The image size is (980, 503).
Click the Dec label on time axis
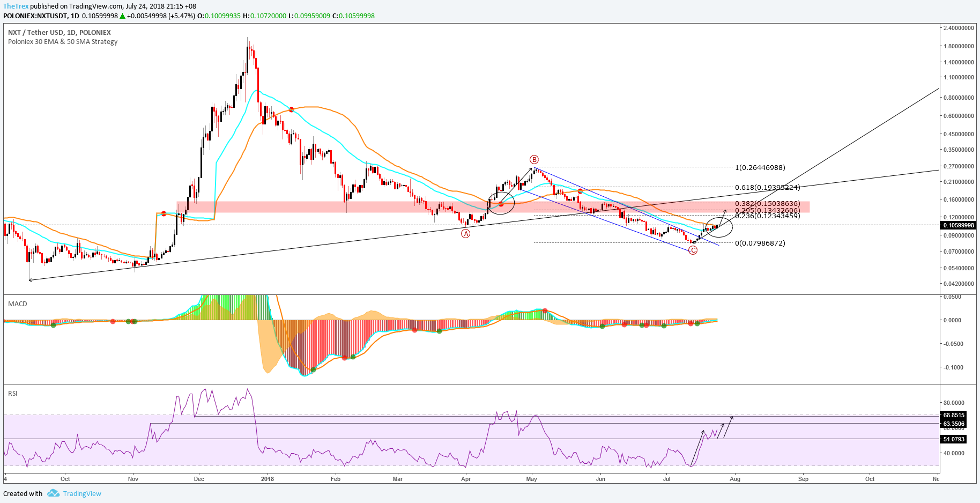(x=199, y=479)
